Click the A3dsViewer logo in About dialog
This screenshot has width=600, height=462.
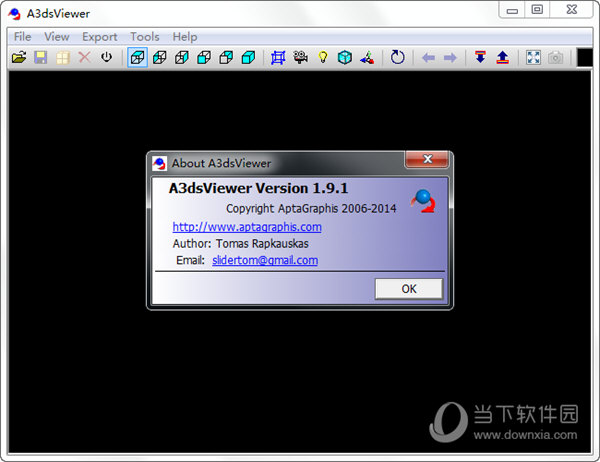424,201
